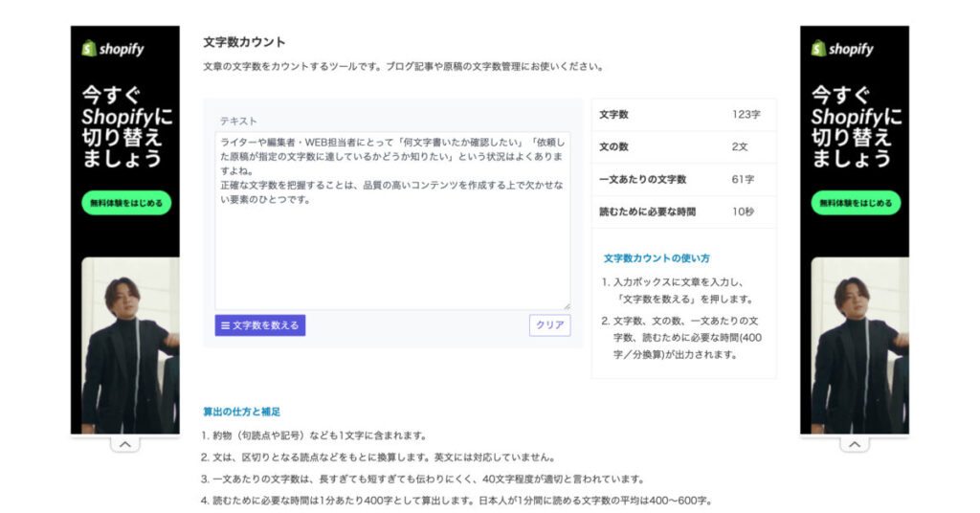
Task: Collapse the left ad banner with the chevron
Action: point(124,444)
